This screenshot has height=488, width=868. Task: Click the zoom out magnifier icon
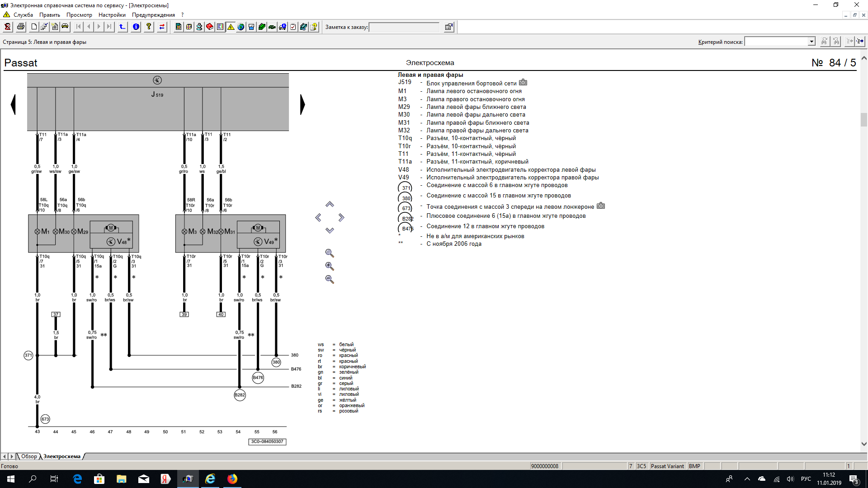(330, 279)
